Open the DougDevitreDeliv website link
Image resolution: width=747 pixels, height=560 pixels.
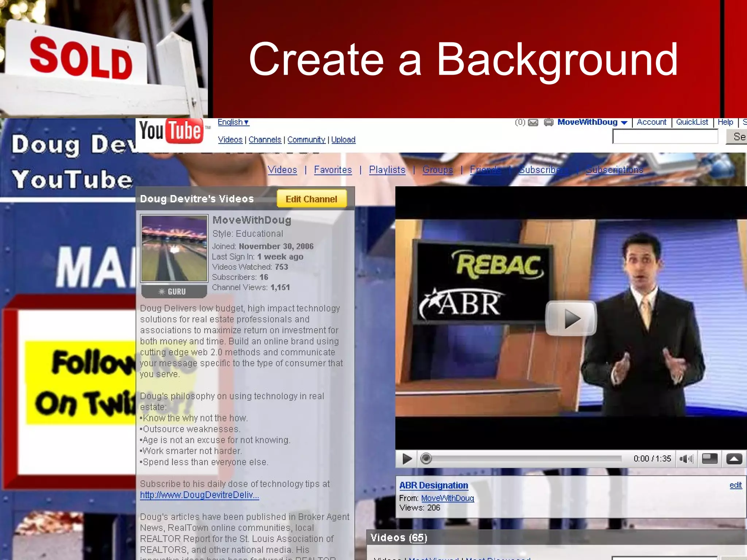coord(200,495)
